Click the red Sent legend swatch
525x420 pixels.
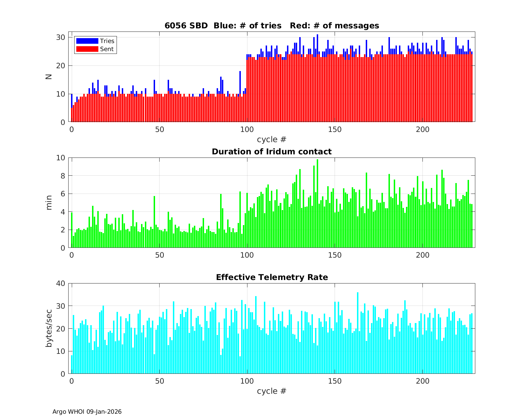[x=87, y=49]
